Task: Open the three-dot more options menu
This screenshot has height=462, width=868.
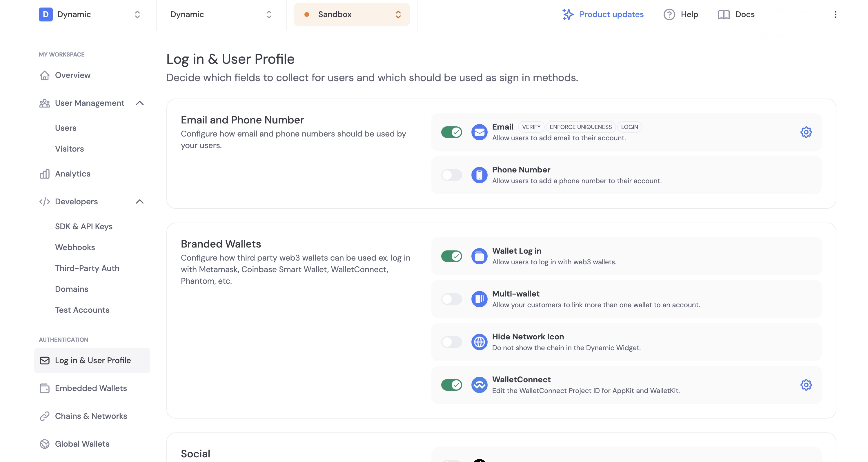Action: (835, 14)
